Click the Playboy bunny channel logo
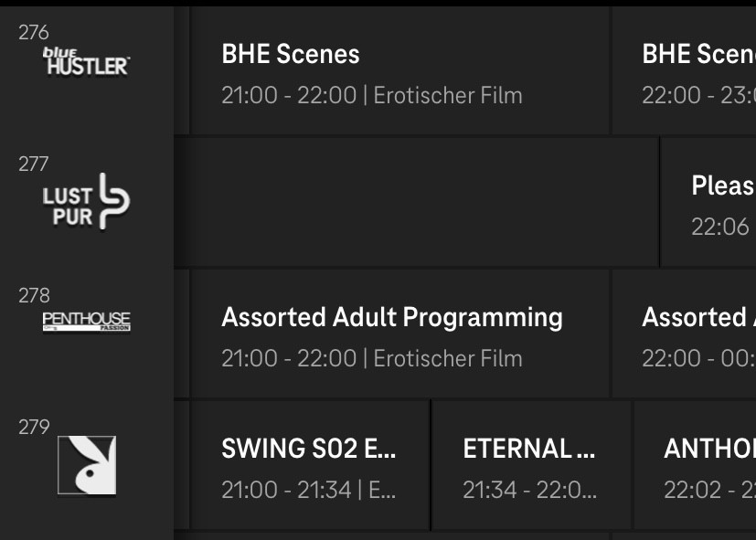 pyautogui.click(x=87, y=465)
